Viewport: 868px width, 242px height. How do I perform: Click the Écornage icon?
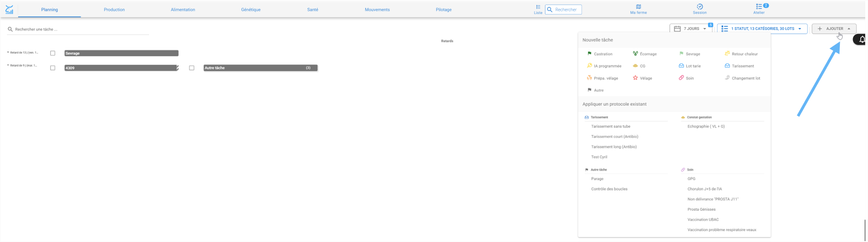pos(635,54)
